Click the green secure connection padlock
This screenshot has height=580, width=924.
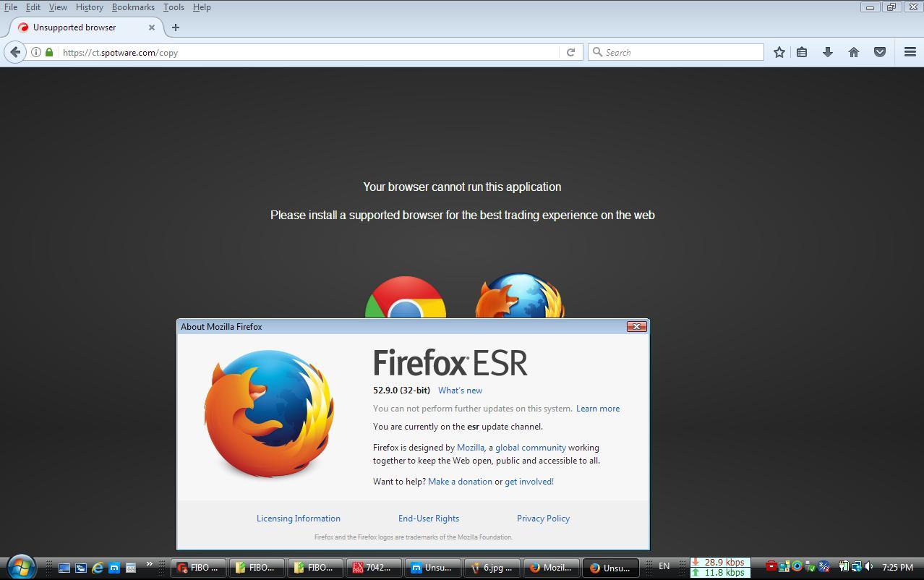click(49, 52)
